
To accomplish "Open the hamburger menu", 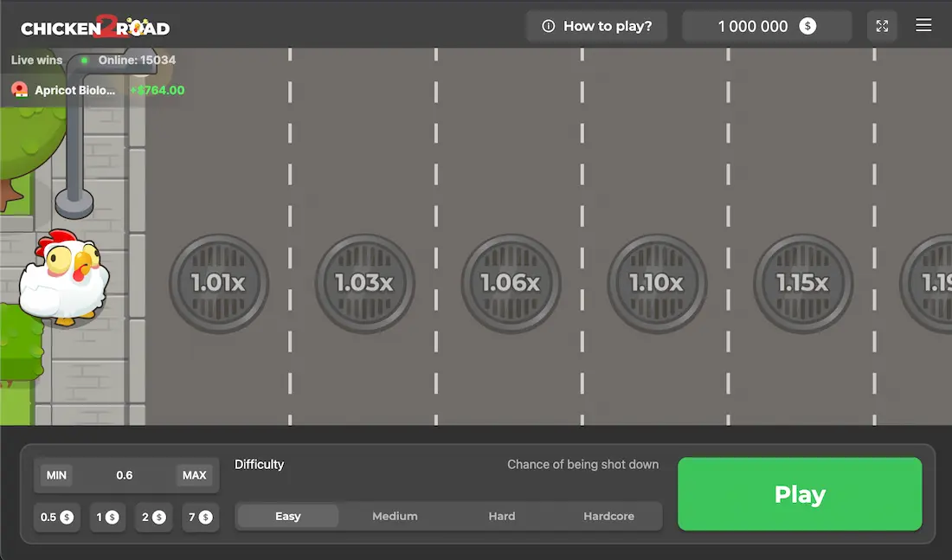I will (x=923, y=25).
